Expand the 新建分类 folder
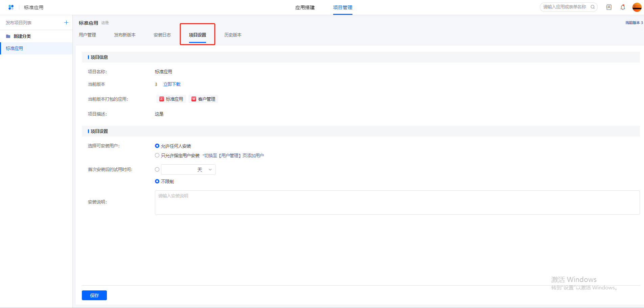This screenshot has width=644, height=308. [22, 36]
